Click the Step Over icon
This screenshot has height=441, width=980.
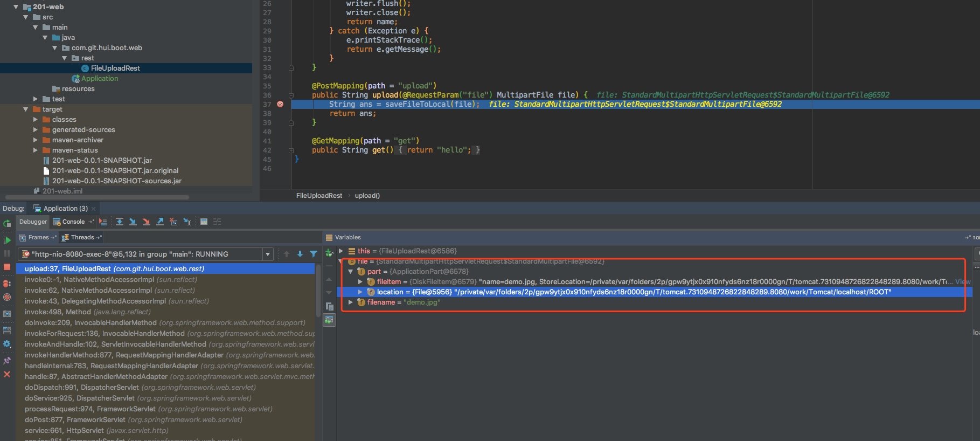pyautogui.click(x=120, y=222)
